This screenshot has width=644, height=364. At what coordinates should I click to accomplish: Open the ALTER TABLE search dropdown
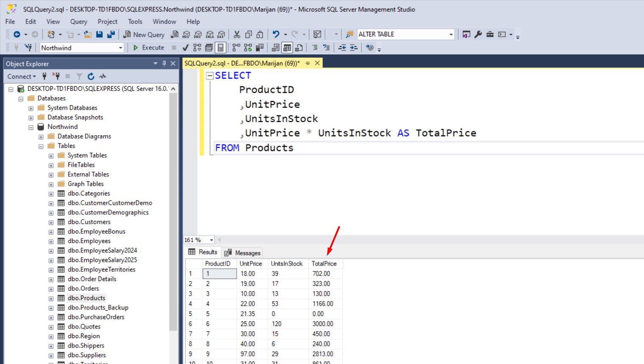pos(451,34)
